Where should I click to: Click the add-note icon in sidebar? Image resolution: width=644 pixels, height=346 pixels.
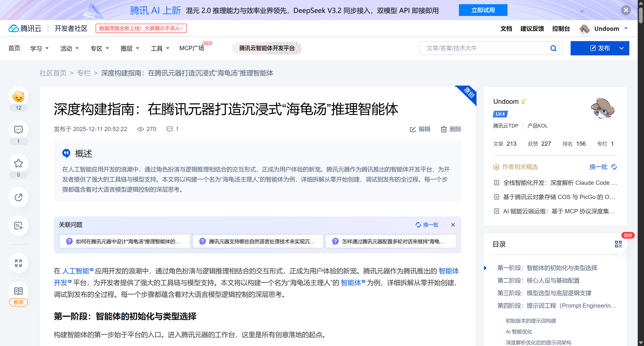click(18, 226)
